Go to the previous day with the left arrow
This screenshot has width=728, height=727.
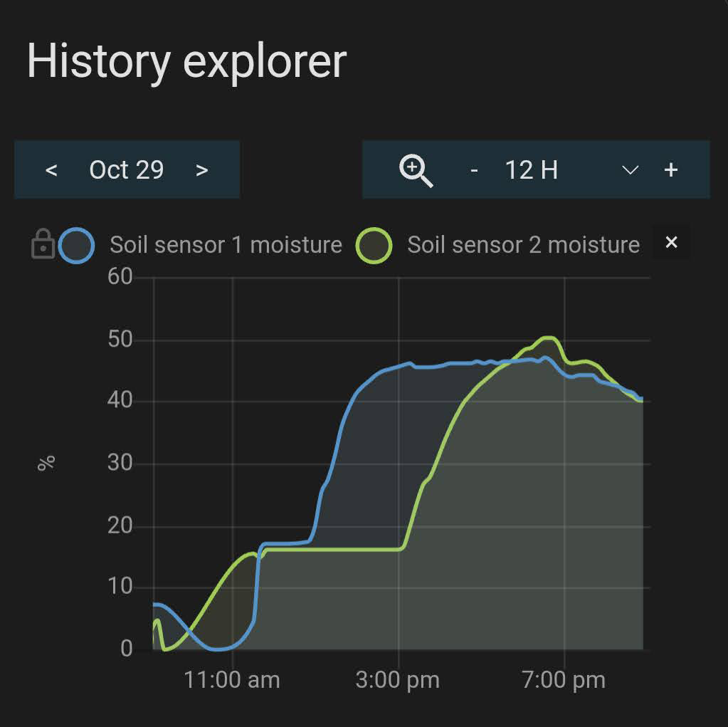(52, 169)
